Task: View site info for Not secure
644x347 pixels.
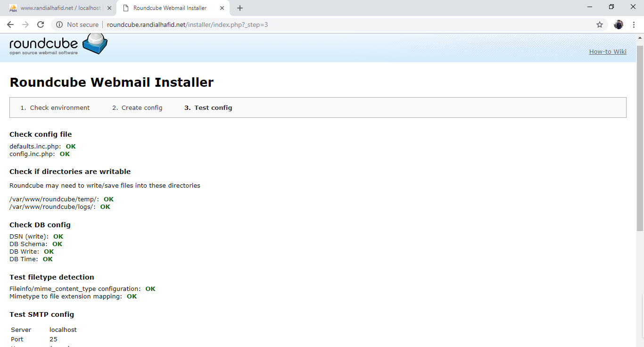Action: tap(77, 25)
